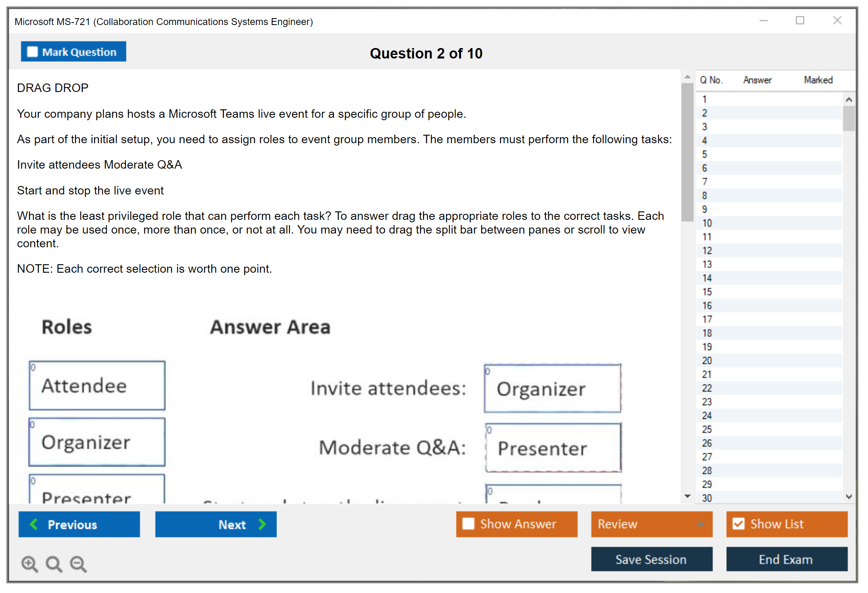Click the zoom out magnifier icon
Screen dimensions: 868x593
(78, 564)
